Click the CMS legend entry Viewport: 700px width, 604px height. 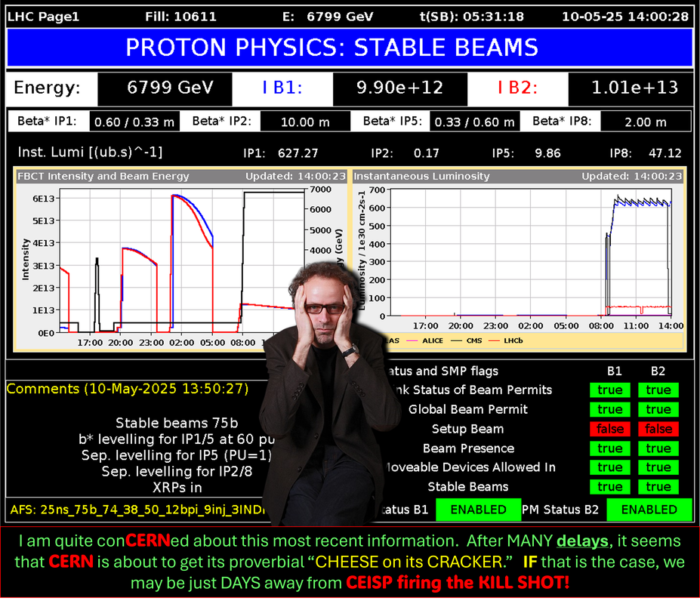point(467,341)
